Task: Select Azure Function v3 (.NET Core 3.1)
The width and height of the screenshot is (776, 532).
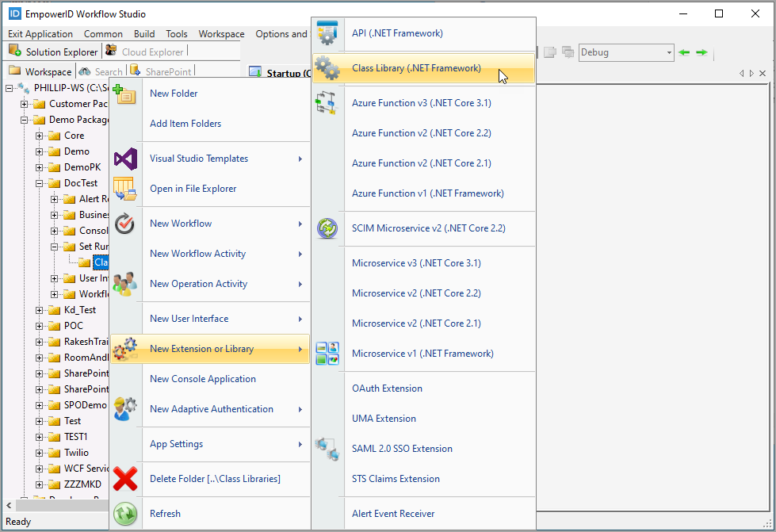Action: click(x=422, y=103)
